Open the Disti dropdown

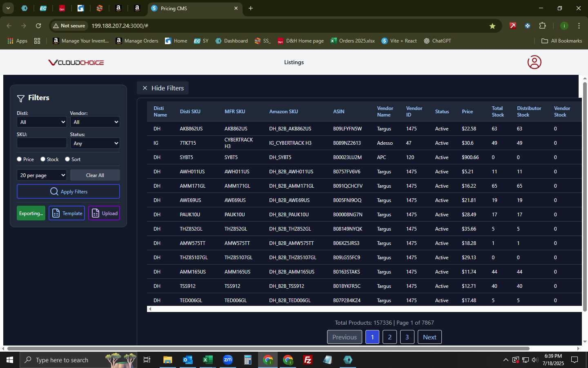[42, 122]
